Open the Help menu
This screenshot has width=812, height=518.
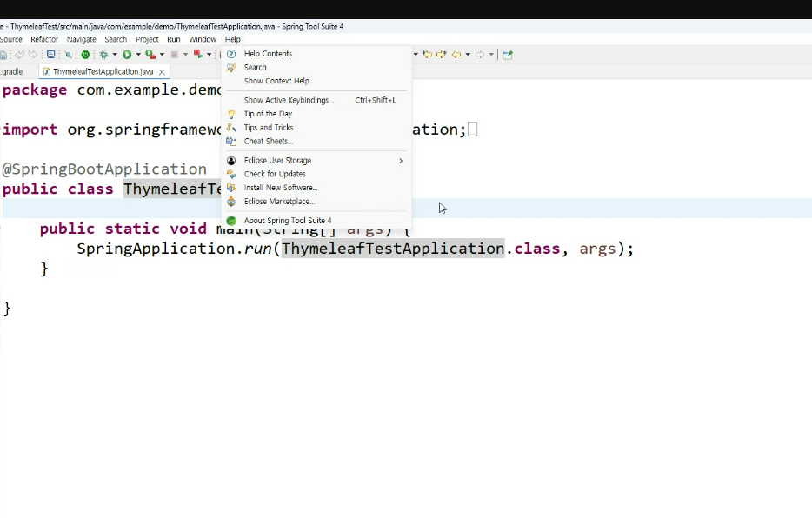click(232, 39)
